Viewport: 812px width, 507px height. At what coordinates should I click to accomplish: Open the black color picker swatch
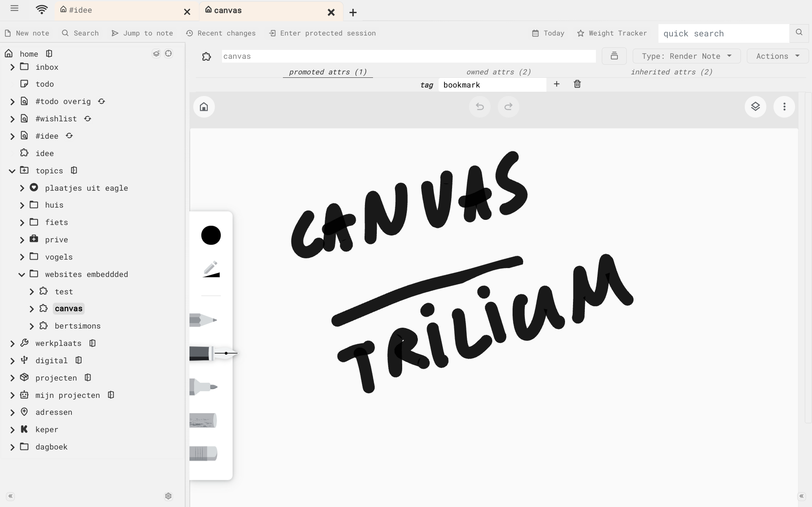pos(211,235)
